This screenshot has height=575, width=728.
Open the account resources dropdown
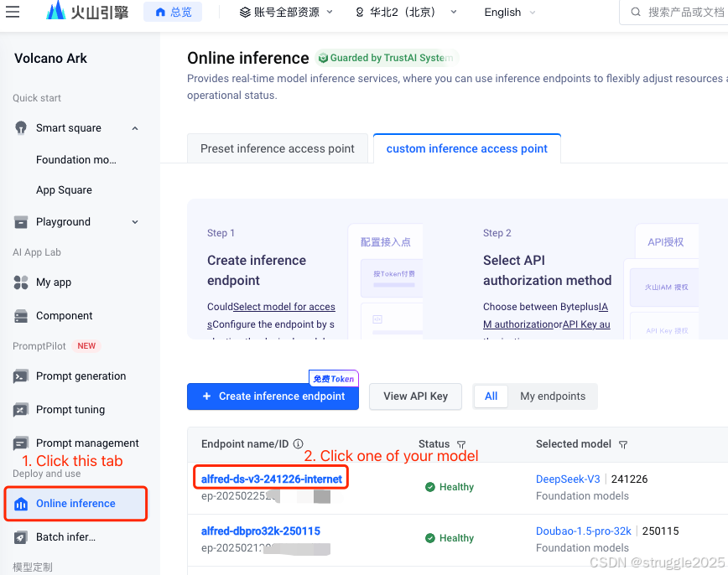point(286,12)
